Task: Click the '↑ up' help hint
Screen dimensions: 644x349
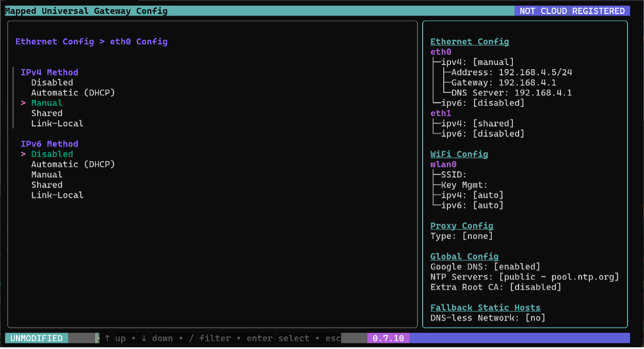Action: 115,338
